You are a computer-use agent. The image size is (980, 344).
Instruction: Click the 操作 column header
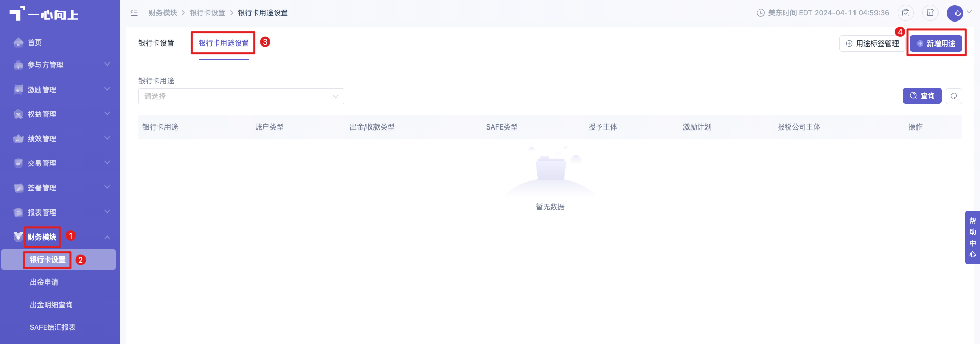click(915, 127)
